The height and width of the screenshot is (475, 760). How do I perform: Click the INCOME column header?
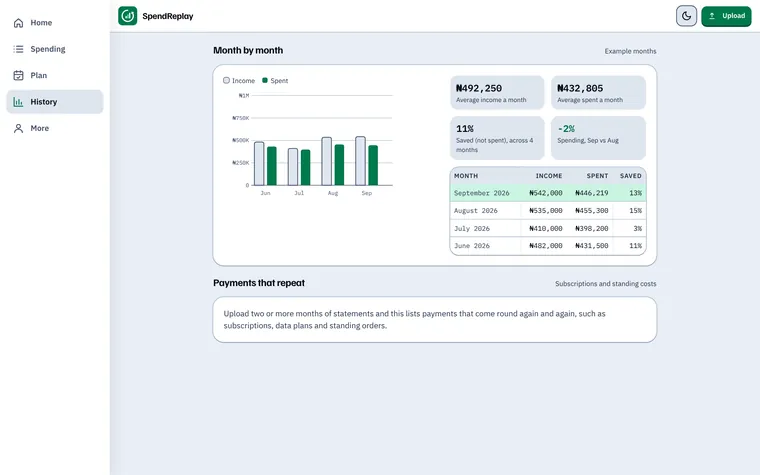click(549, 176)
